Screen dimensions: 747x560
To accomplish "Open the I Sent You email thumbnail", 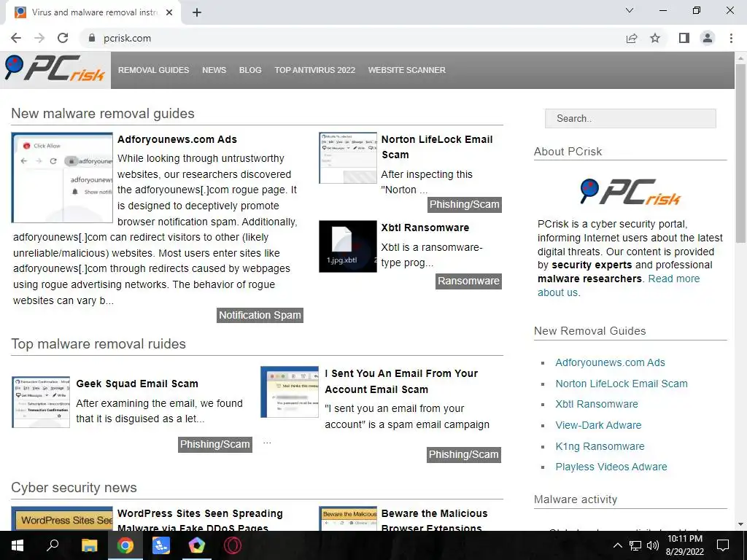I will tap(290, 392).
